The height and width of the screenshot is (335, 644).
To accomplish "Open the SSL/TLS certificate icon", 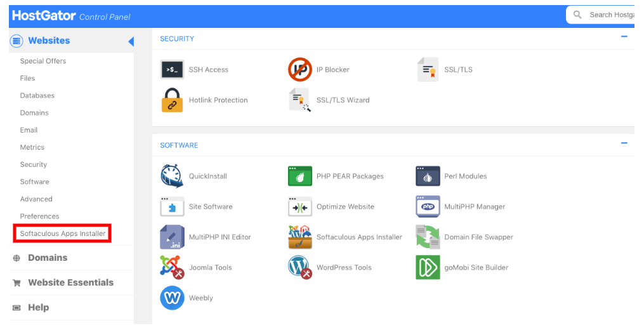I will pos(428,69).
